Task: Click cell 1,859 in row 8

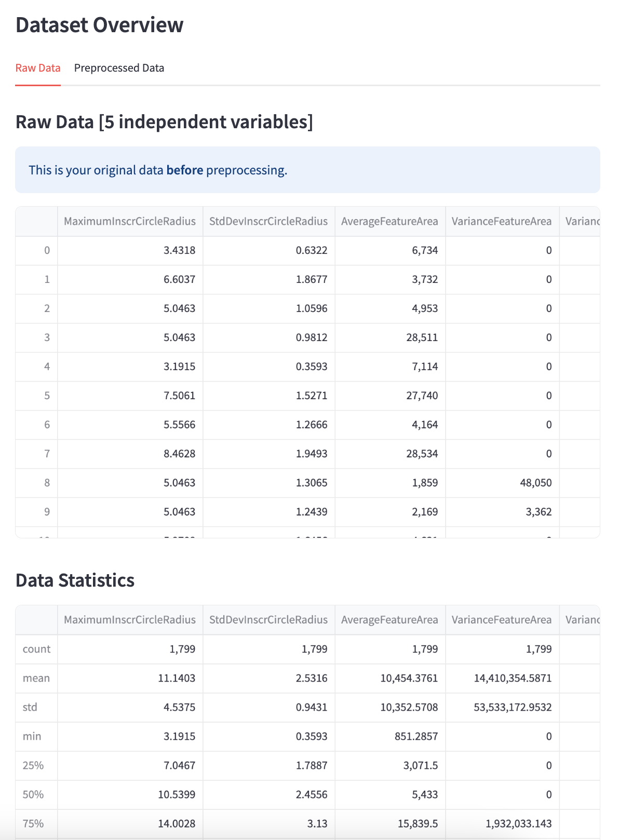Action: (x=390, y=483)
